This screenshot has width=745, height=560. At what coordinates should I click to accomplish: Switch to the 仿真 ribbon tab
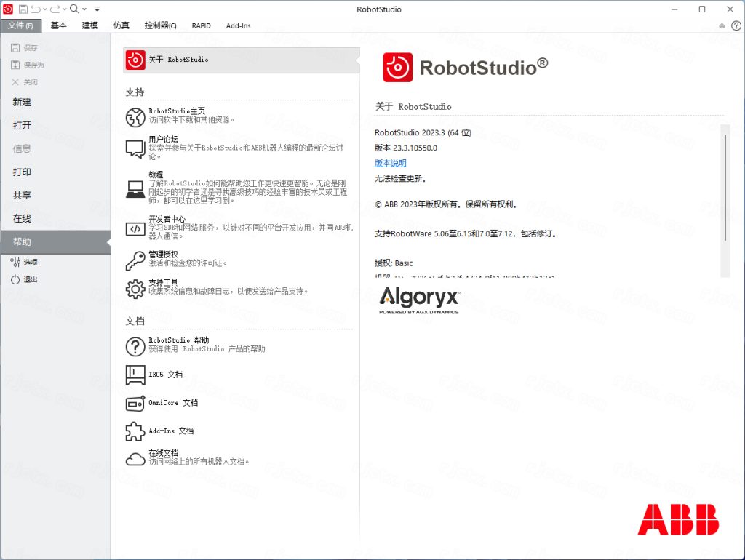click(121, 25)
